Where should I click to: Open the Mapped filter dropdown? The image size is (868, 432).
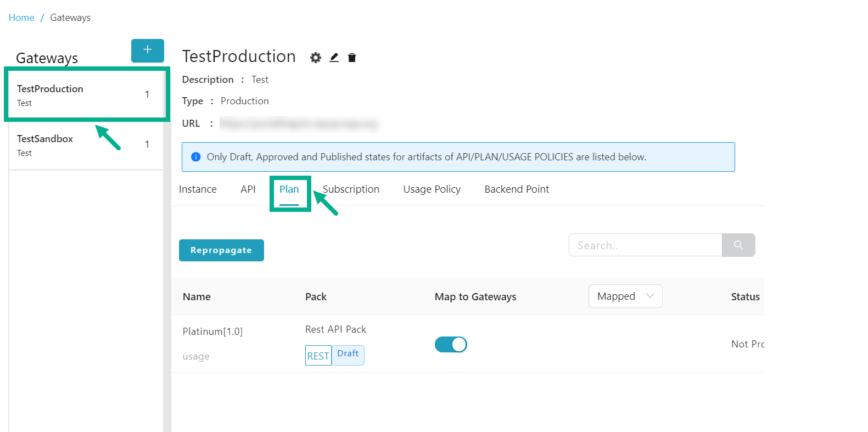click(x=625, y=296)
